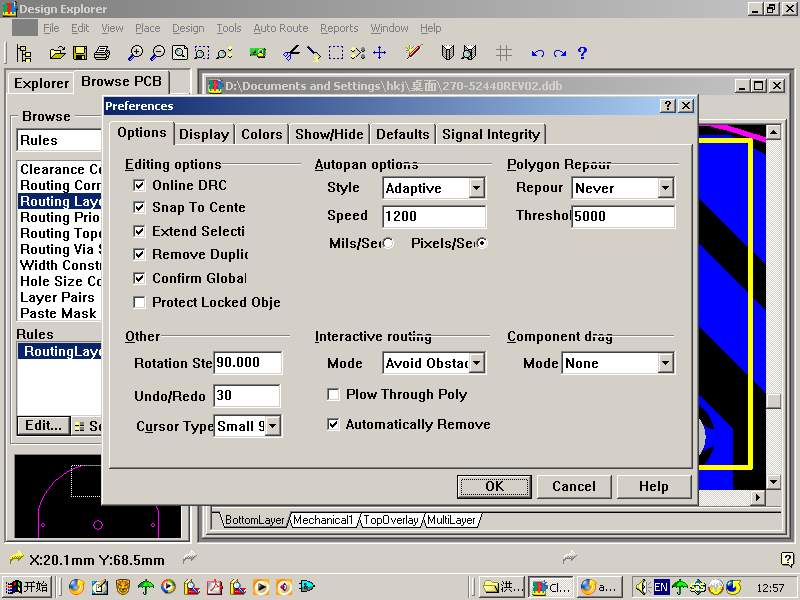Click the zoom in magnifier icon
800x600 pixels.
pos(135,53)
